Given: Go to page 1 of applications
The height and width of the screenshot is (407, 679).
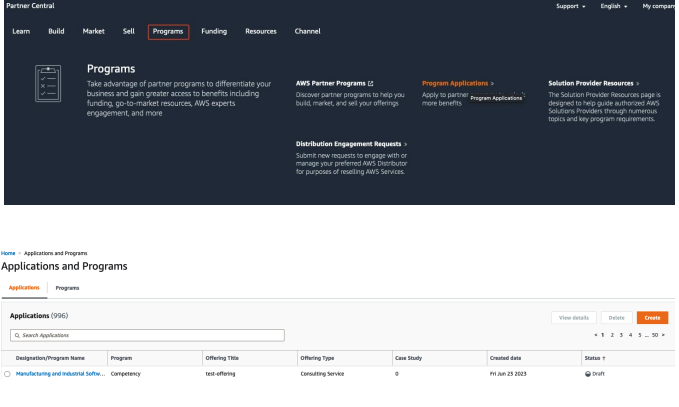Looking at the screenshot, I should click(602, 335).
